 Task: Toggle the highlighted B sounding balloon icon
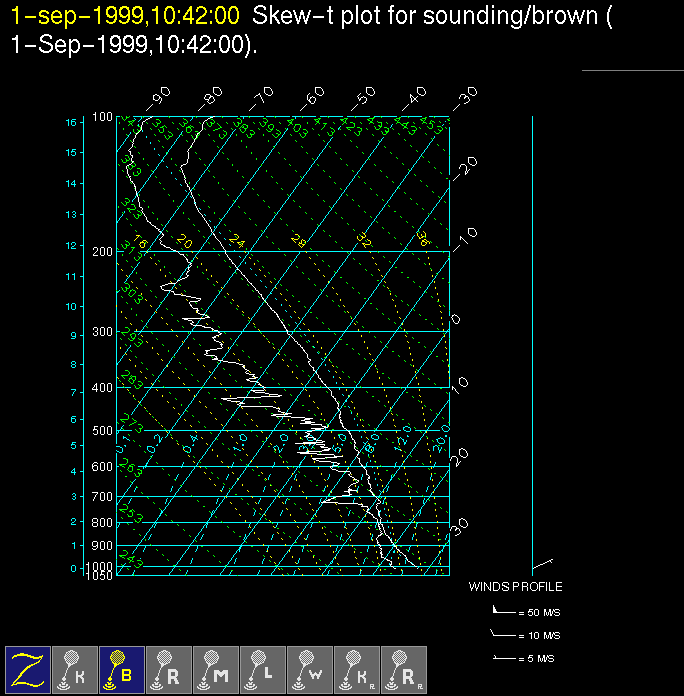(x=122, y=668)
